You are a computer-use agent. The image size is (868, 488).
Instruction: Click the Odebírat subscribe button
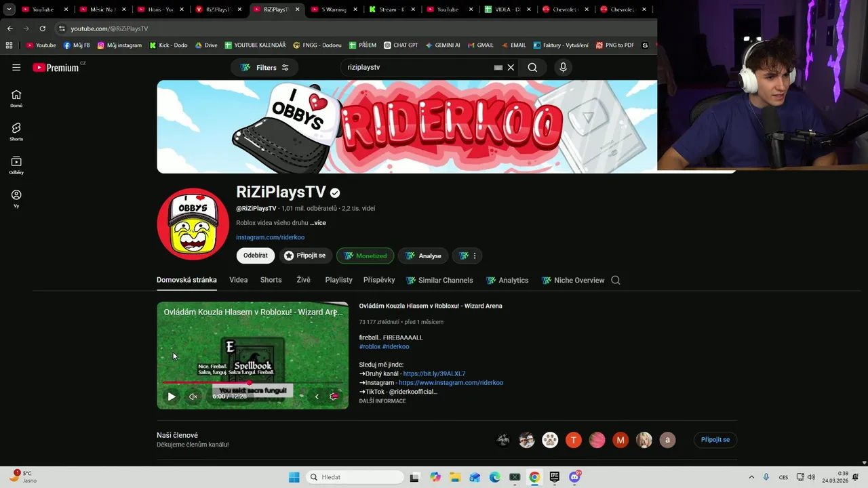click(256, 256)
